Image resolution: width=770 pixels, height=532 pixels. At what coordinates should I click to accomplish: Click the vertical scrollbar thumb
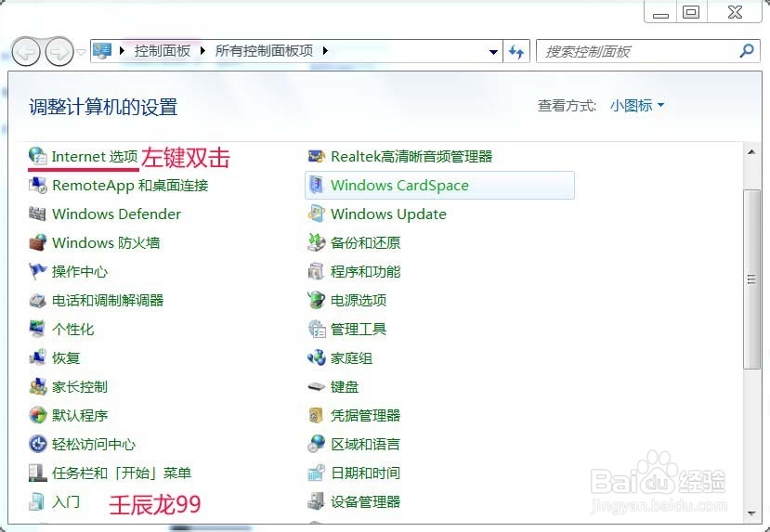tap(751, 279)
